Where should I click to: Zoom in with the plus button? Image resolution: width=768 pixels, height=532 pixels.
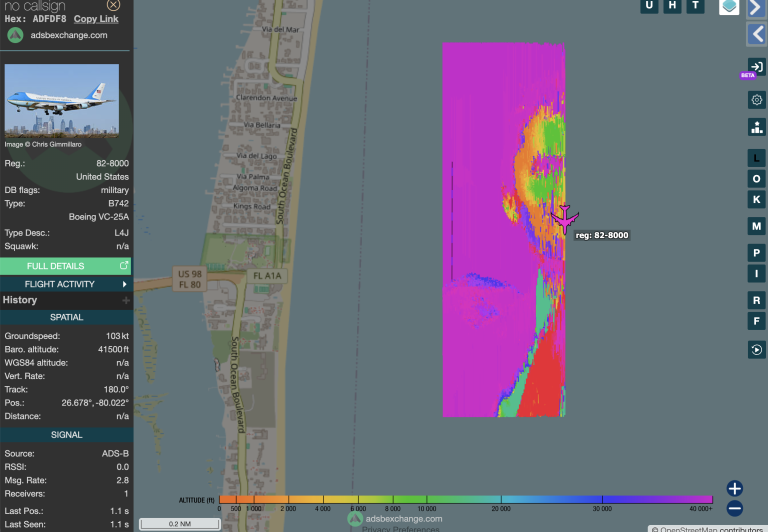coord(735,488)
